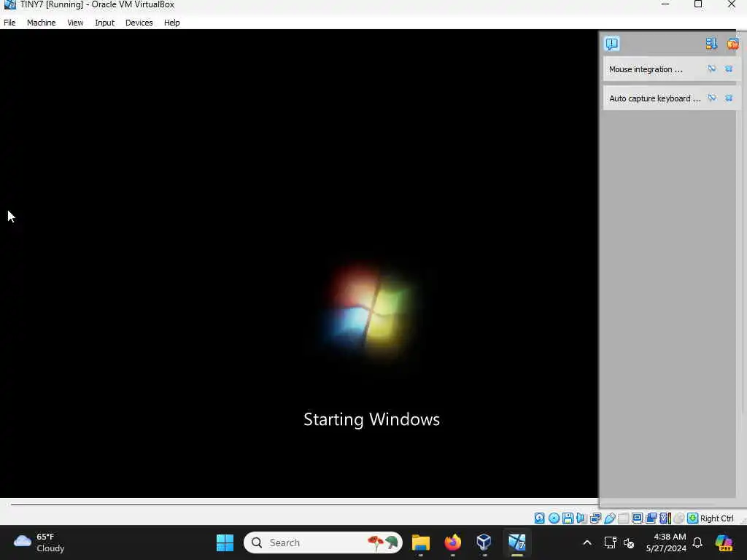The width and height of the screenshot is (747, 560).
Task: Click the running TINY7 VM taskbar icon
Action: click(x=517, y=542)
